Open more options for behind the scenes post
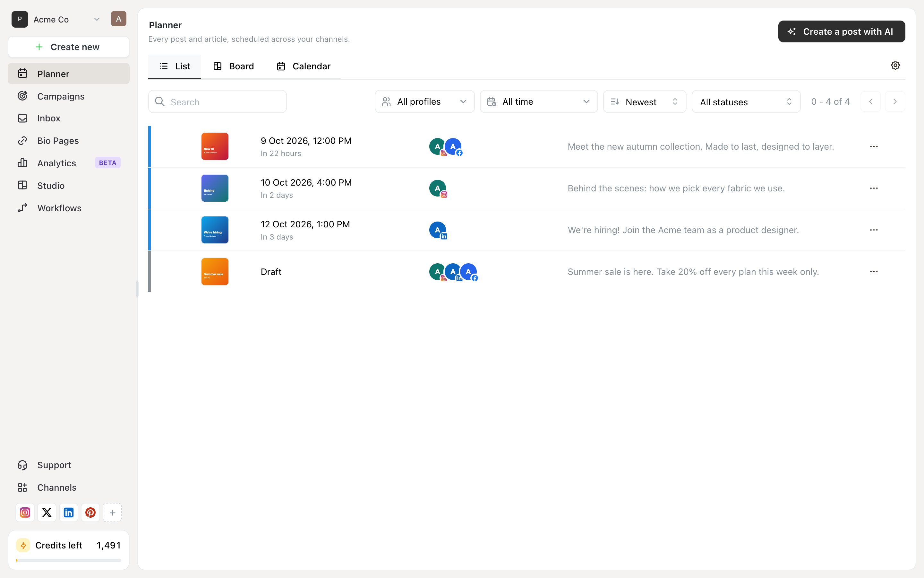 (874, 188)
